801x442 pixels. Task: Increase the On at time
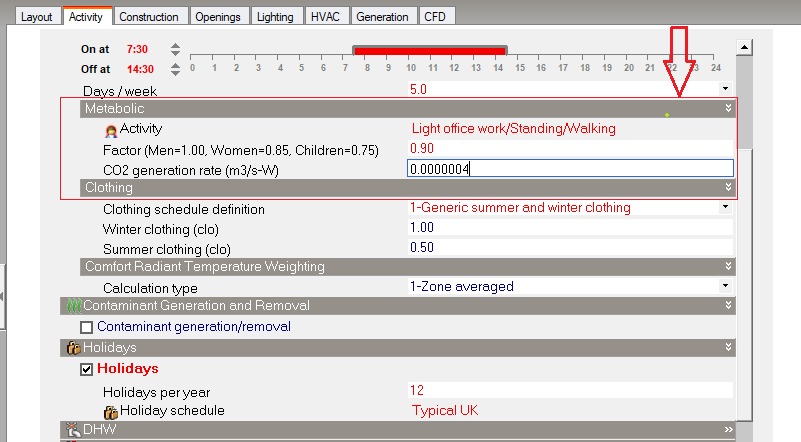(175, 45)
